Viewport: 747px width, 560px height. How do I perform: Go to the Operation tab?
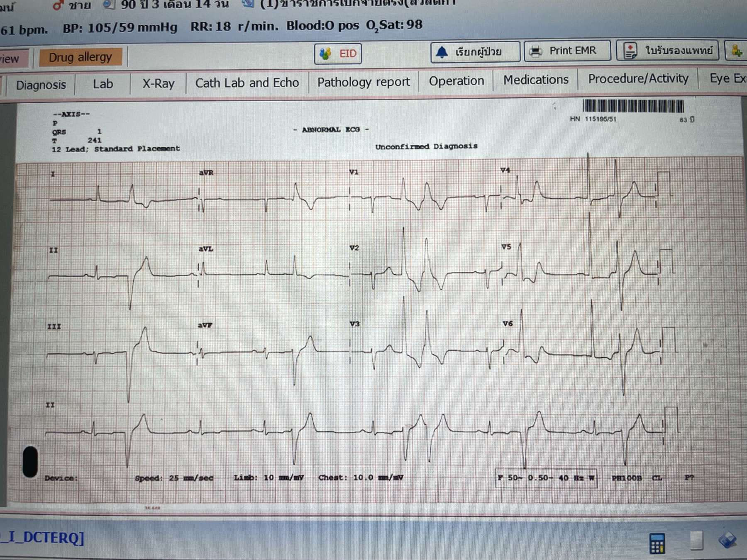click(456, 81)
